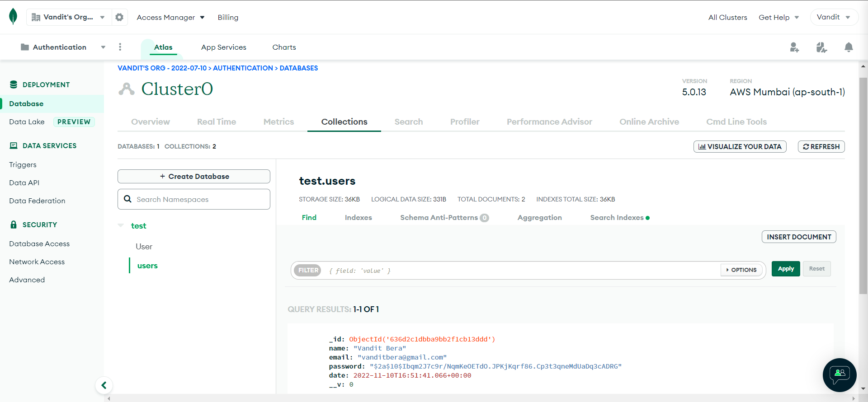Click into the filter query input
The height and width of the screenshot is (402, 868).
pyautogui.click(x=522, y=271)
